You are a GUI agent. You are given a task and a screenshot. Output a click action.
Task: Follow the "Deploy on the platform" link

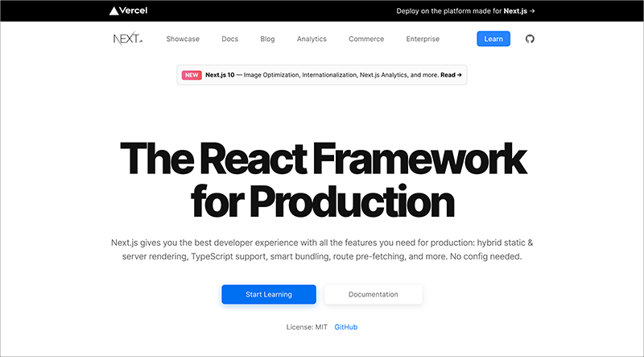(x=465, y=11)
